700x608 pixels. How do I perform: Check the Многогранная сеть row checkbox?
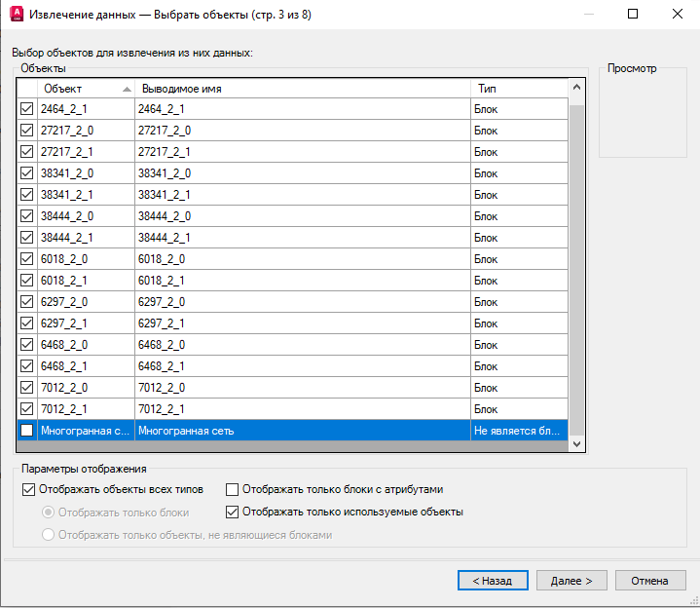pyautogui.click(x=27, y=431)
